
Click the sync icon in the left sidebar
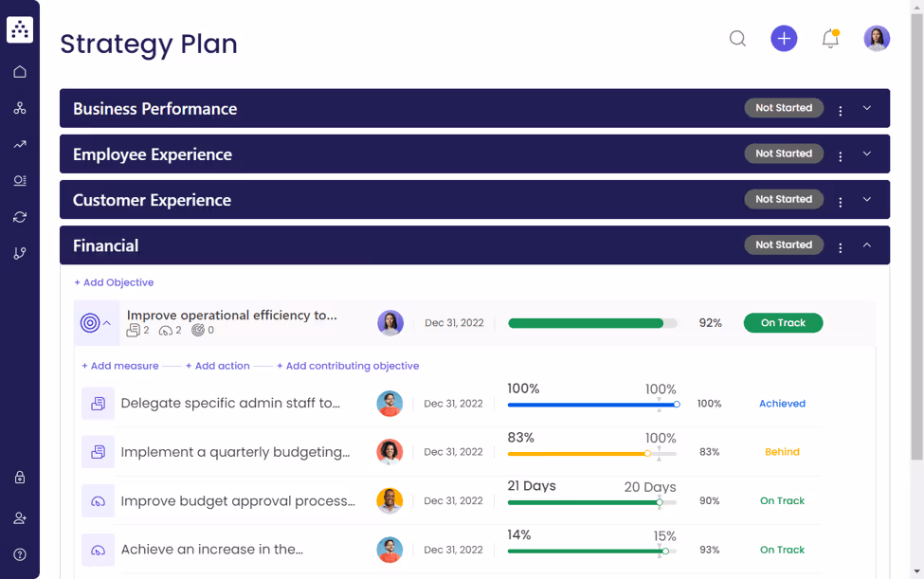pos(19,217)
